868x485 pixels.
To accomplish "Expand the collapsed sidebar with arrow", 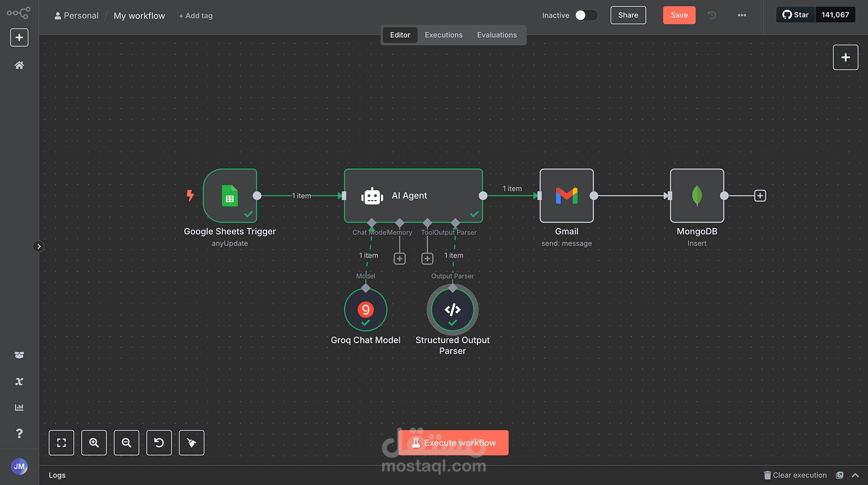I will coord(38,247).
